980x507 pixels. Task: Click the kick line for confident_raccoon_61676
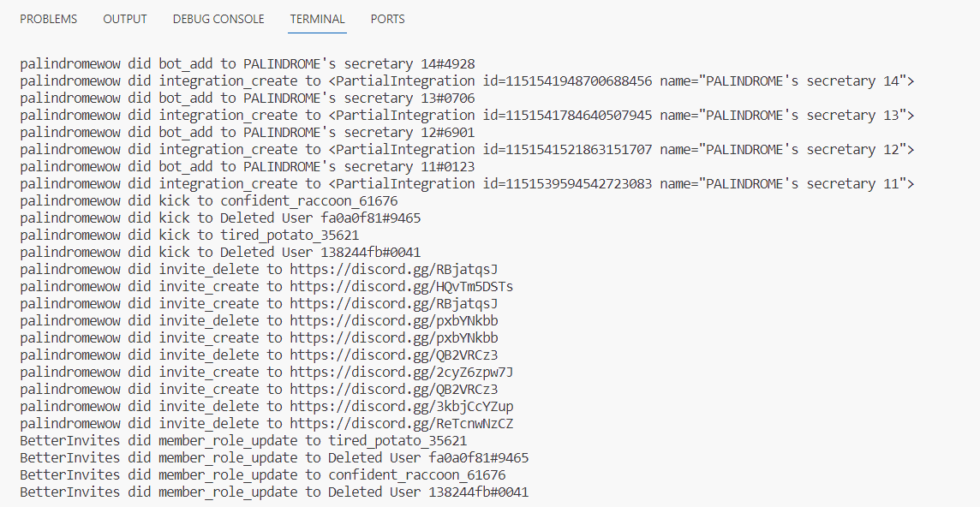[x=208, y=200]
